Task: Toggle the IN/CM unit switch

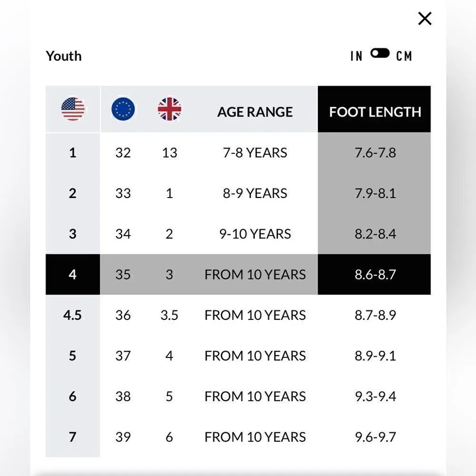Action: [x=380, y=53]
